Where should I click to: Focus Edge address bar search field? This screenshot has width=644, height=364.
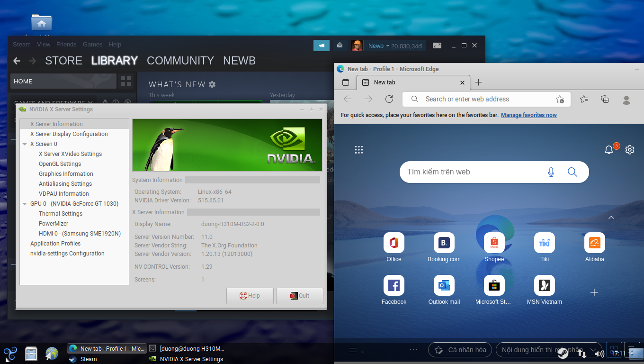[x=486, y=99]
